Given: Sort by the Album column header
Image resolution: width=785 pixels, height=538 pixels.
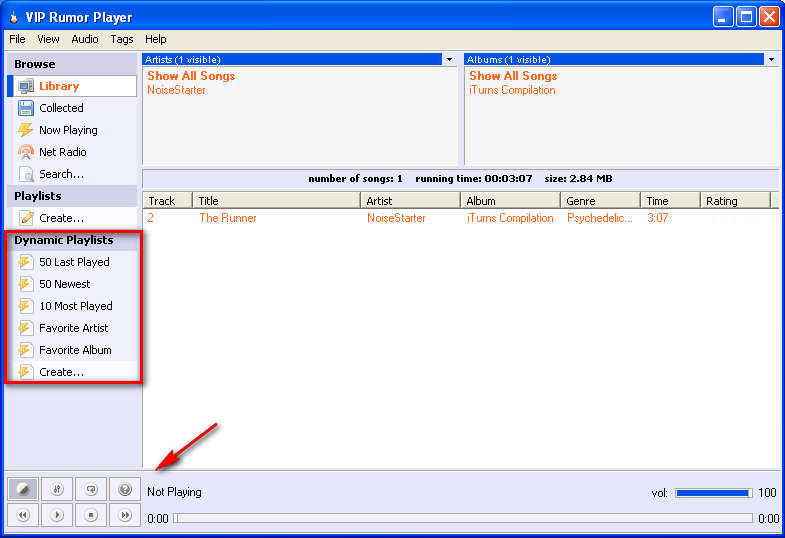Looking at the screenshot, I should coord(510,201).
